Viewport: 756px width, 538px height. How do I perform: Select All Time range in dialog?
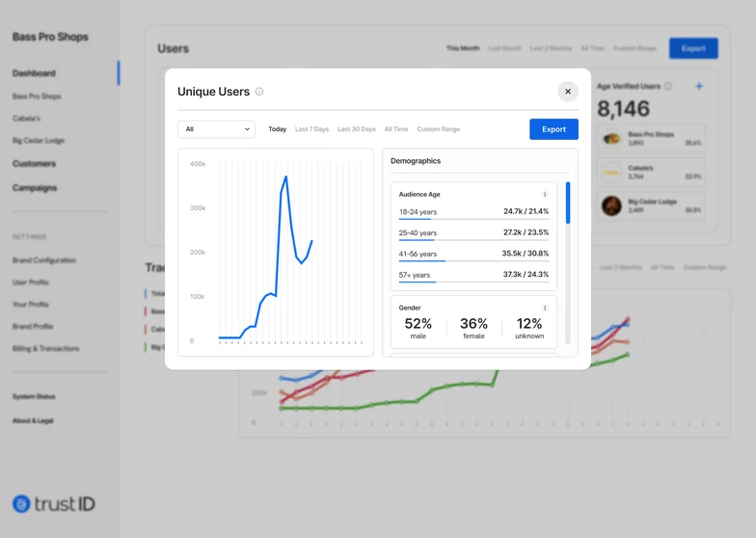[396, 129]
